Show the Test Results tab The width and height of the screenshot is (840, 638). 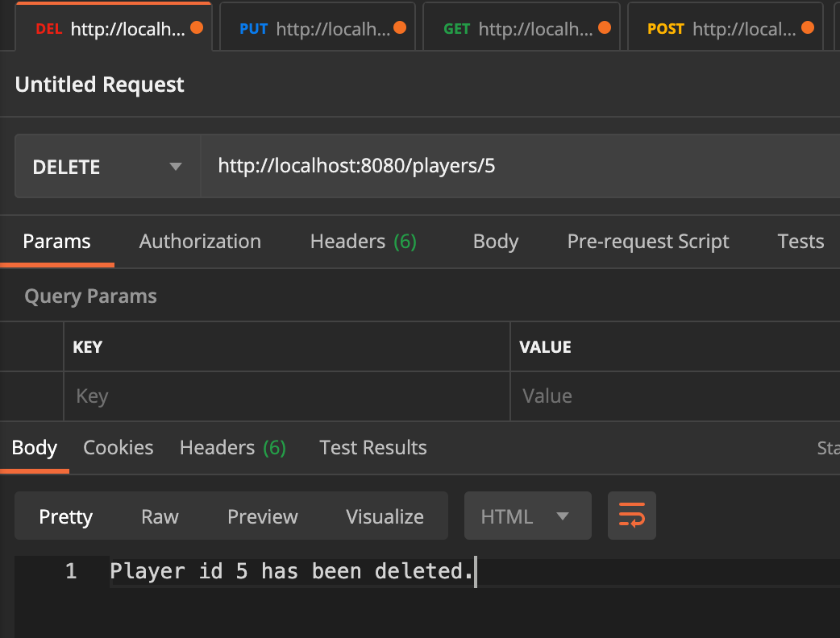pos(372,448)
